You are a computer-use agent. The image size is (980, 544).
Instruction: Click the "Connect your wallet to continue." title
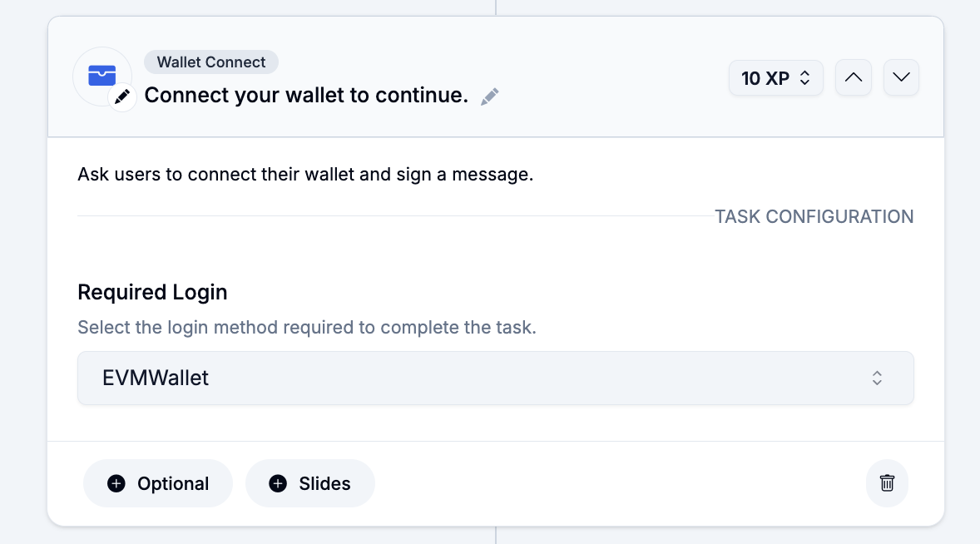coord(306,95)
